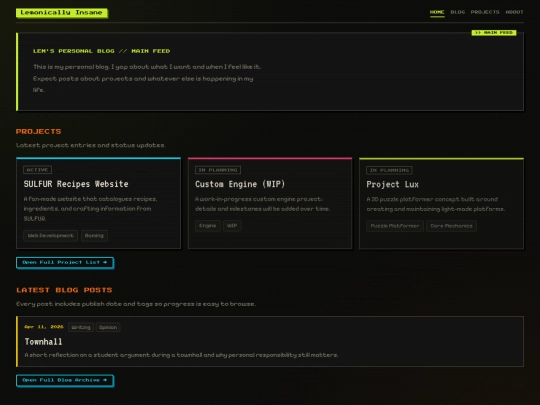Click the LATEST BLOG POSTS heading

(64, 290)
